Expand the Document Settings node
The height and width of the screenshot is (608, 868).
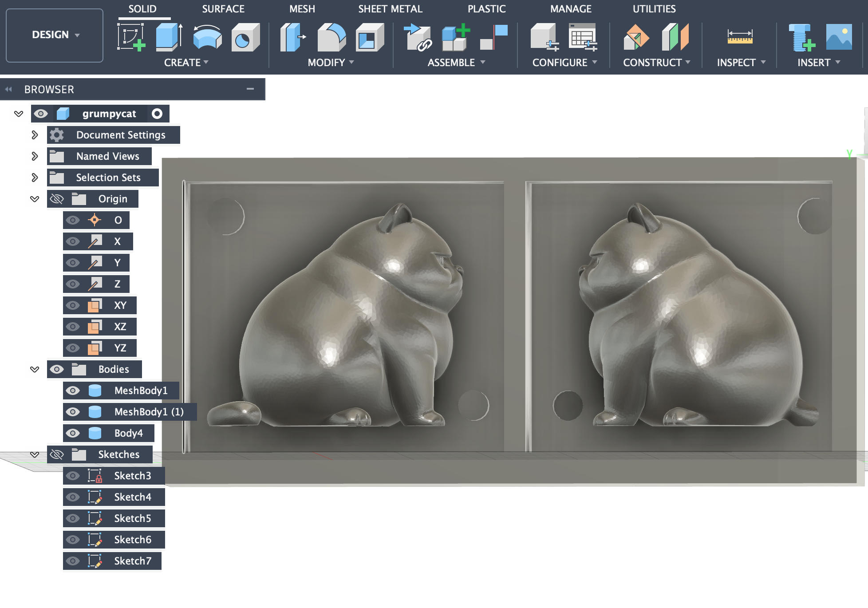click(x=35, y=135)
